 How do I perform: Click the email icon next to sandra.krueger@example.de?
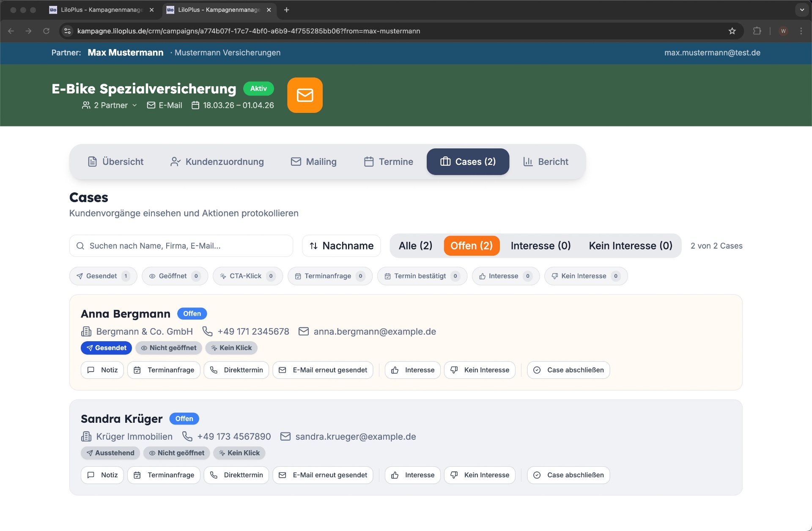click(285, 436)
